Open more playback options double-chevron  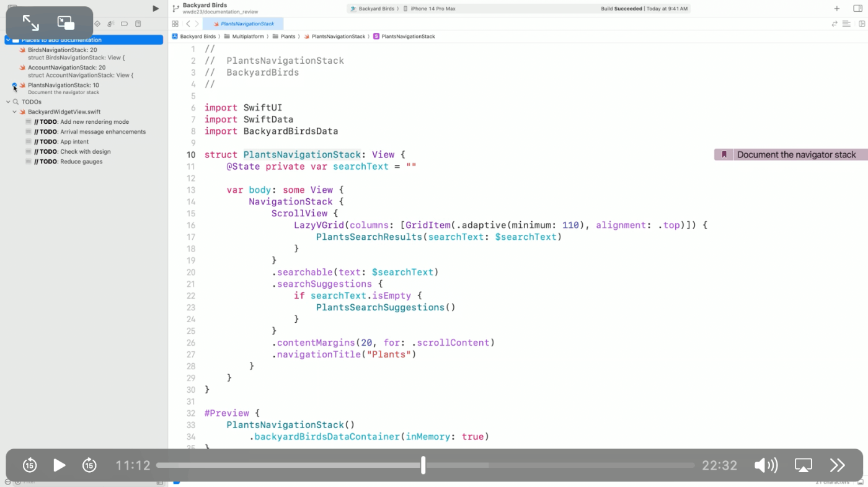point(838,465)
